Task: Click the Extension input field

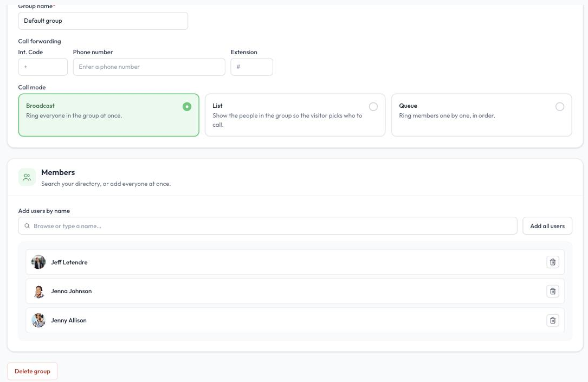Action: [x=251, y=67]
